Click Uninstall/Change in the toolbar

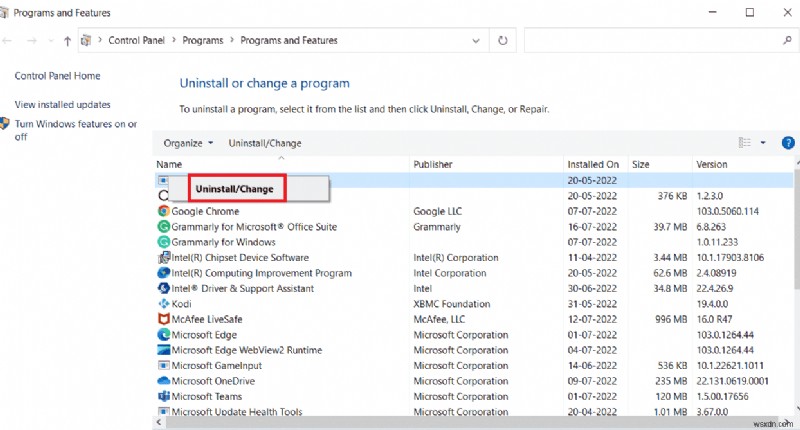(x=265, y=143)
